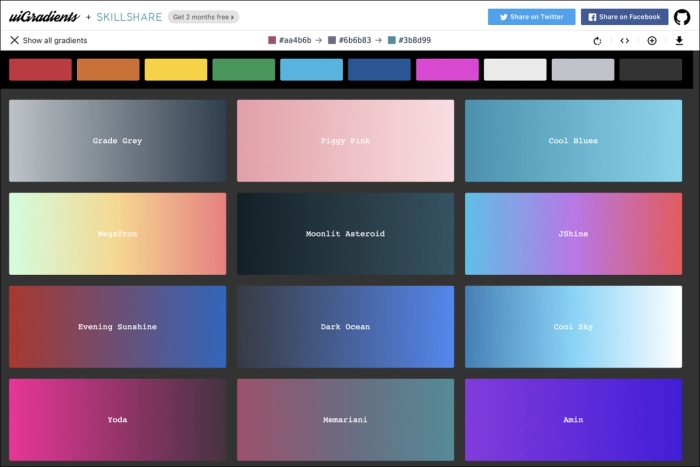Select the Yoda gradient
This screenshot has height=467, width=700.
(117, 420)
